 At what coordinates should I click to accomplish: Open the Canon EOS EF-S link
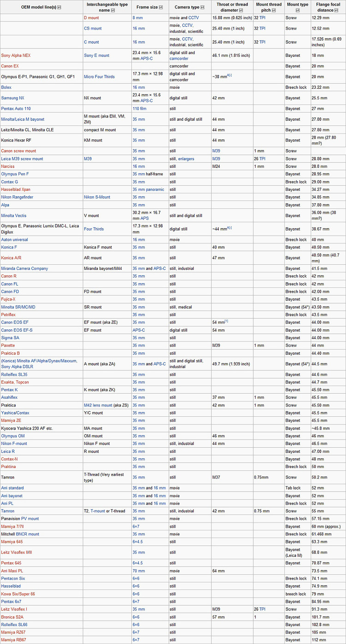(17, 330)
